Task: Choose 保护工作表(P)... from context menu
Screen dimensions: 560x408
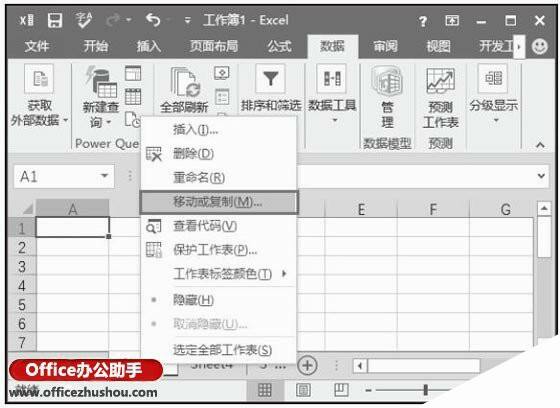Action: [219, 250]
